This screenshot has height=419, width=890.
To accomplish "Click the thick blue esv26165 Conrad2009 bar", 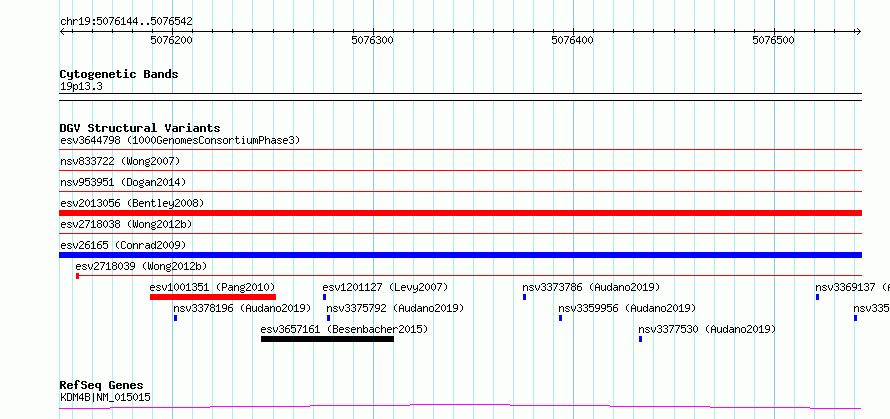I will pos(460,255).
